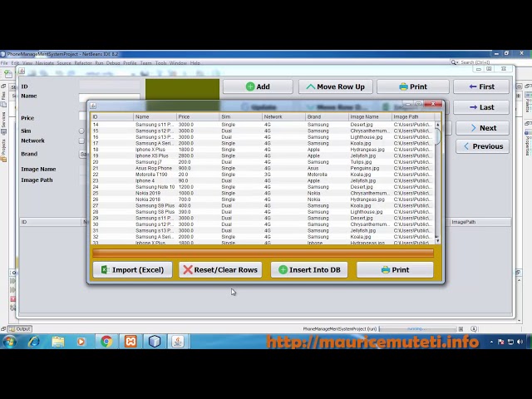Click scroll down arrow of dialog table
Image resolution: width=532 pixels, height=399 pixels.
pos(438,240)
